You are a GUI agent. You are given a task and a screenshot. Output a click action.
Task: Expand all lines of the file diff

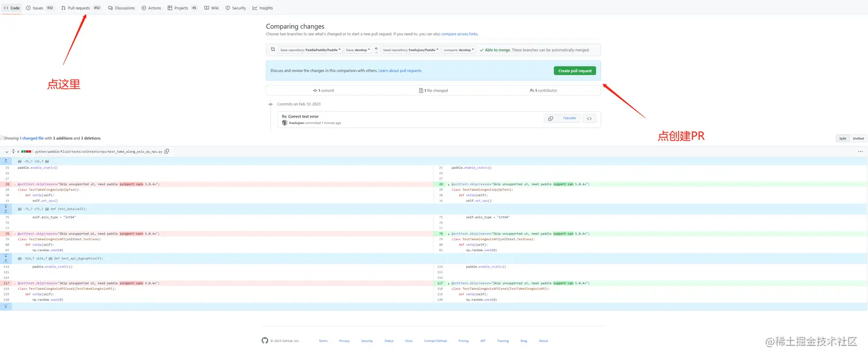coord(13,151)
